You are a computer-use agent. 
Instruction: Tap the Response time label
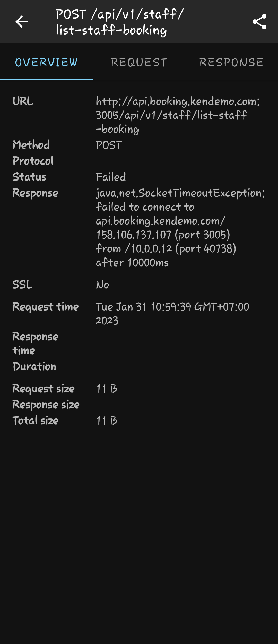(35, 344)
